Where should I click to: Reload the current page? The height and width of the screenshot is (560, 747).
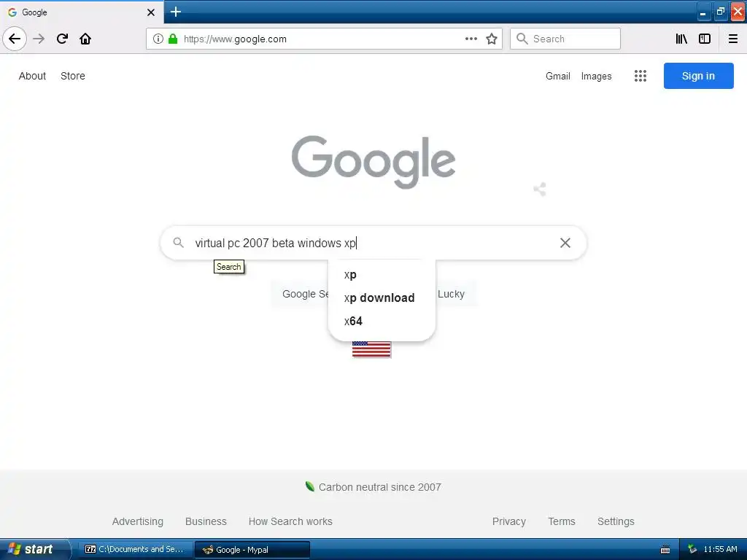click(x=62, y=39)
